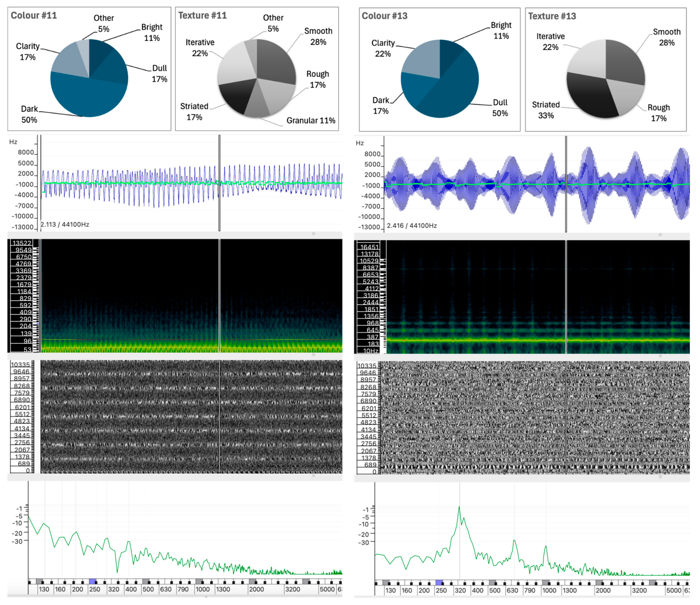700x605 pixels.
Task: Click the 'Colour #13' chart title
Action: coord(384,16)
